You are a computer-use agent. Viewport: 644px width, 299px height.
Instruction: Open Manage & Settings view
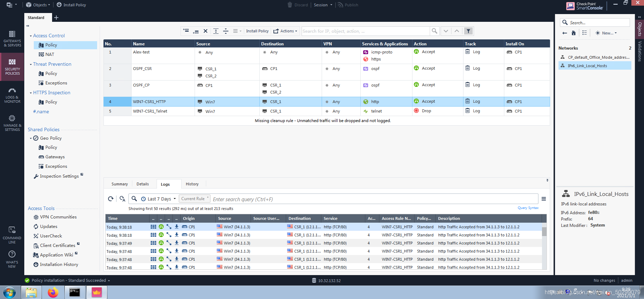12,123
